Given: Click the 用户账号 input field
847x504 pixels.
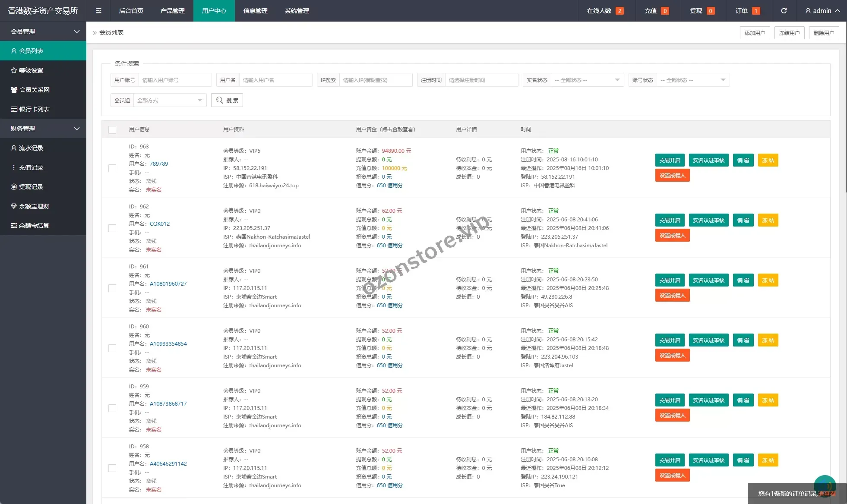Looking at the screenshot, I should 175,80.
